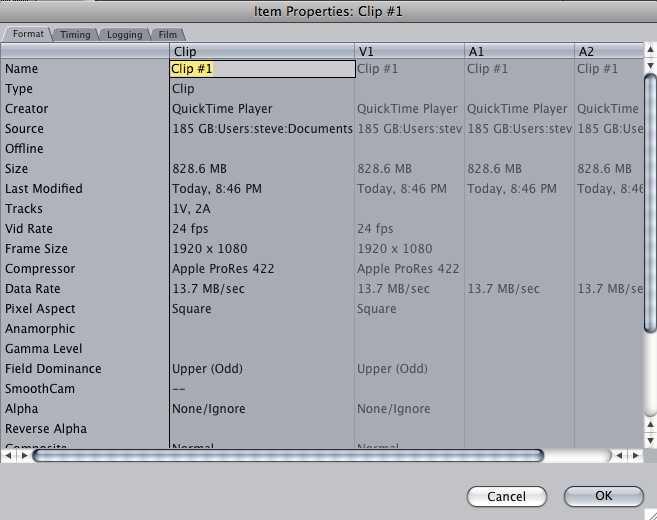Click the Format tab

coord(28,34)
